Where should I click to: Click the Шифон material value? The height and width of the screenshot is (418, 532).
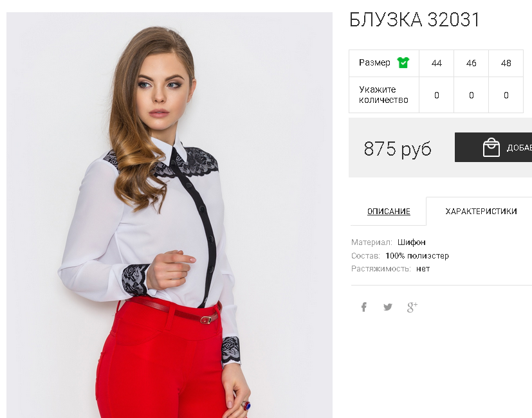click(x=411, y=242)
